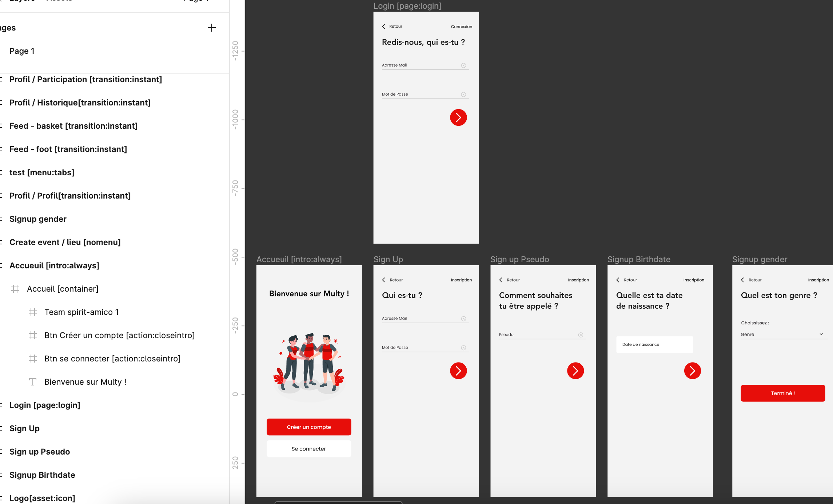Click back chevron in Signup gender frame
Screen dimensions: 833x504
pos(742,280)
